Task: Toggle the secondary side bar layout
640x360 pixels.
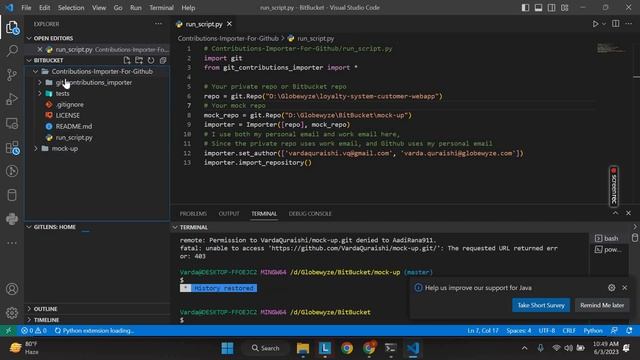Action: 551,8
